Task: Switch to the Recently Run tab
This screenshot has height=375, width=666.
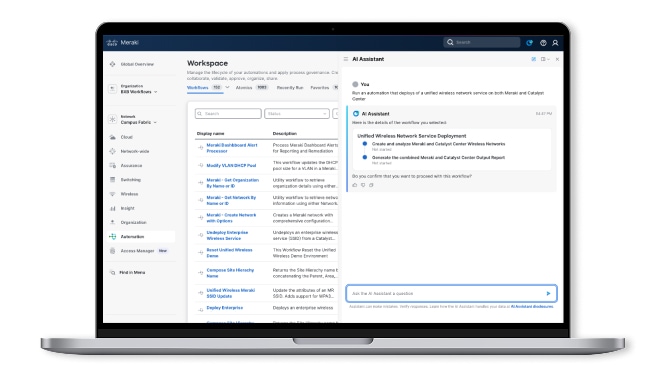Action: tap(290, 87)
